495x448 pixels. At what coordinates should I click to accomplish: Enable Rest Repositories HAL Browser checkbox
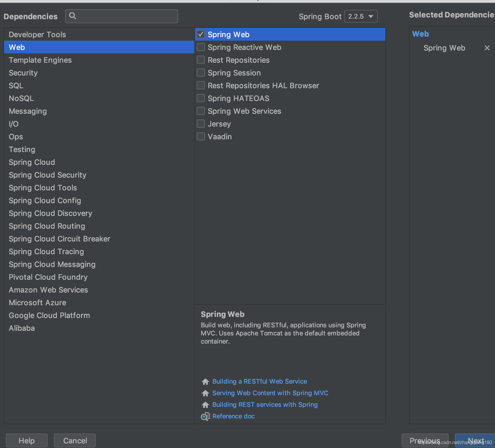point(201,85)
